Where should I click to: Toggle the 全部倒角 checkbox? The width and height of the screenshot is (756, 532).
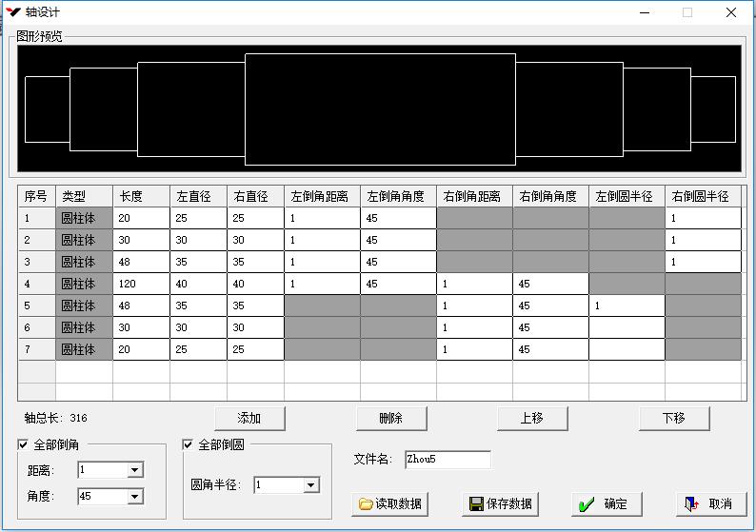point(24,444)
